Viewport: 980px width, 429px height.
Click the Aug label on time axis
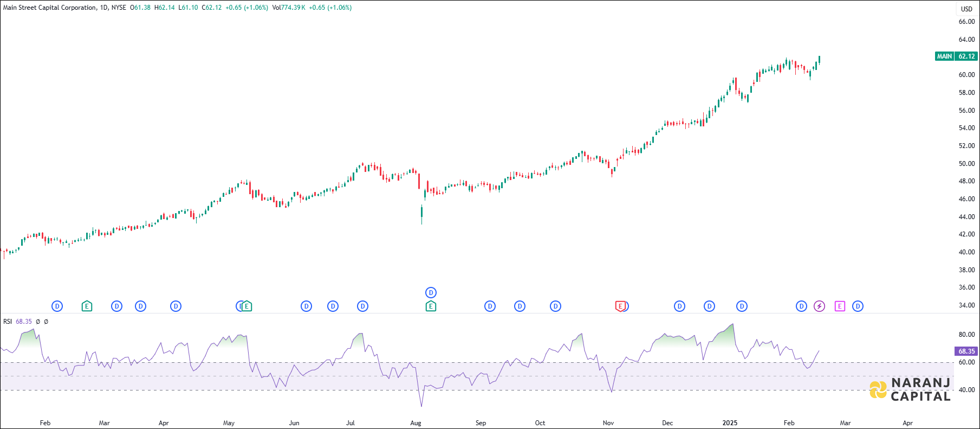coord(416,423)
